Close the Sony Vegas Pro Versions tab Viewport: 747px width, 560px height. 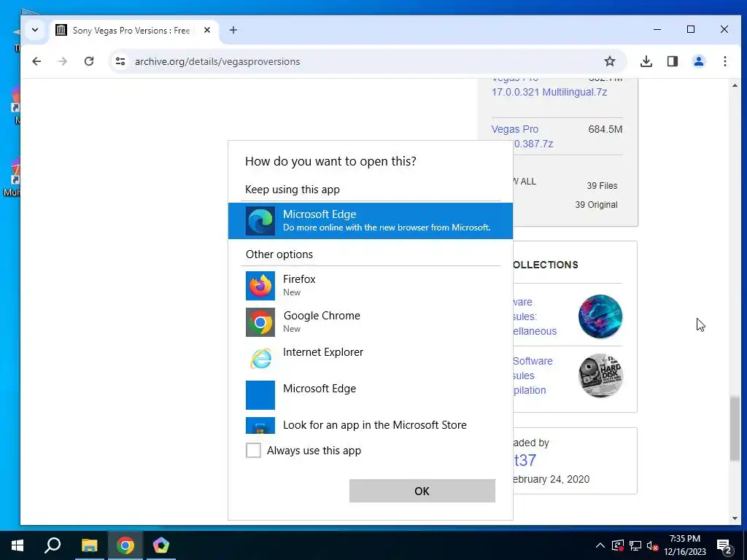pyautogui.click(x=206, y=30)
